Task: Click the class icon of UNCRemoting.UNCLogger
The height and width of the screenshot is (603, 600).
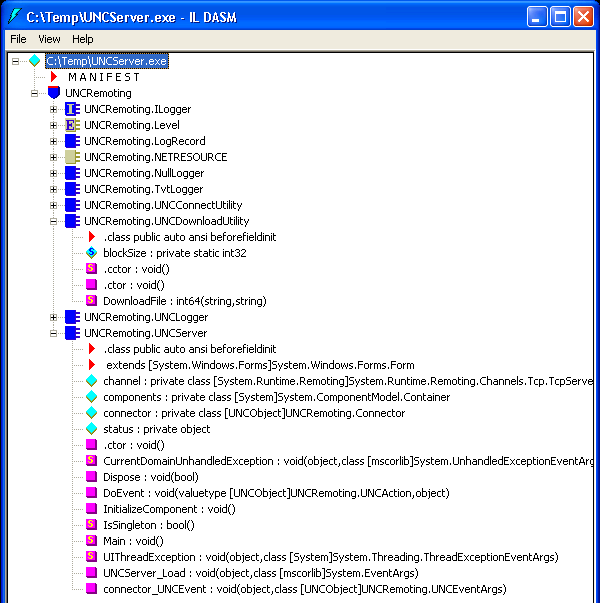Action: click(x=72, y=317)
